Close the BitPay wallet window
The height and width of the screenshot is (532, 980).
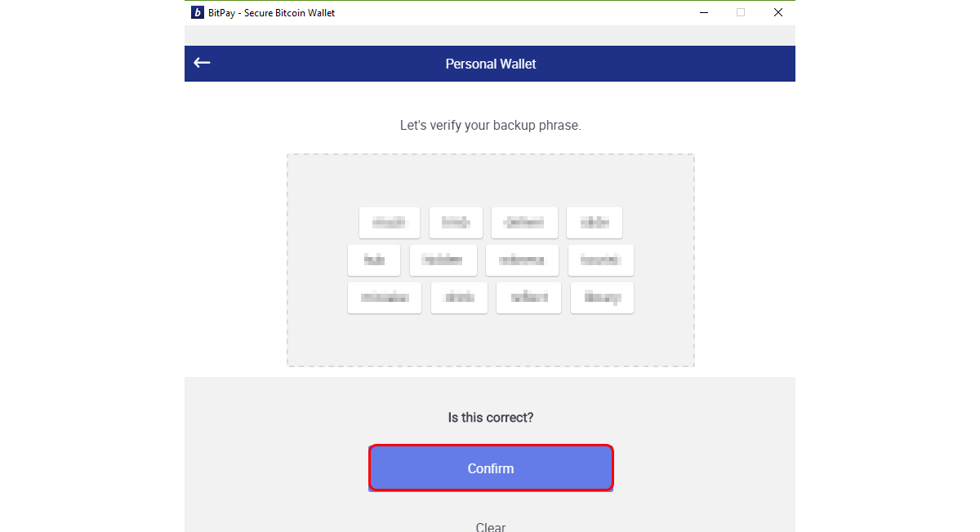(778, 12)
